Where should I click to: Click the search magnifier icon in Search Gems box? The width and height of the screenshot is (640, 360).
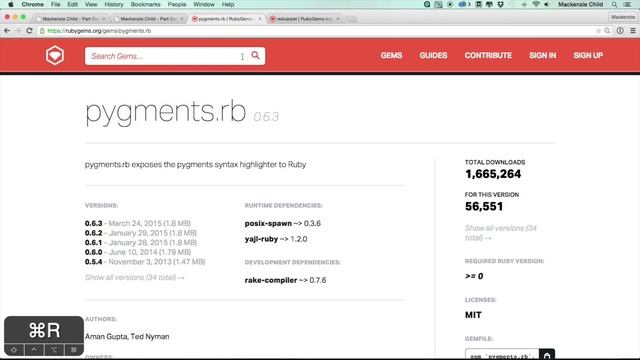[256, 56]
